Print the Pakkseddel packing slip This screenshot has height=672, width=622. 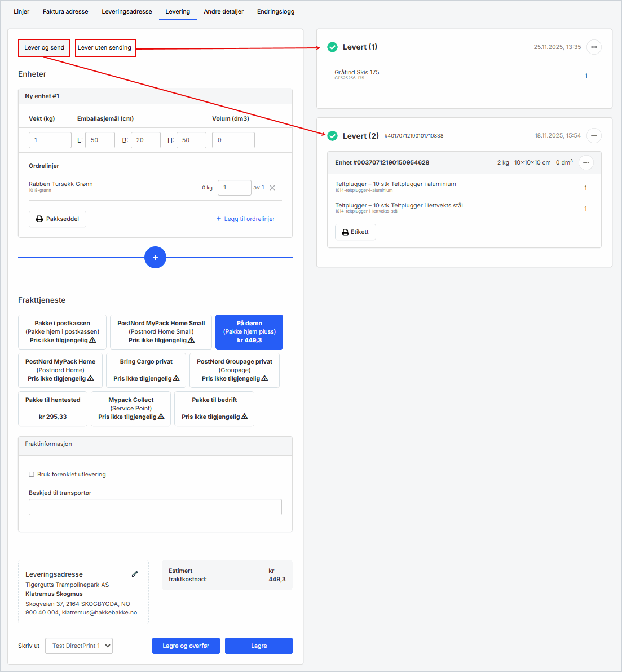tap(58, 219)
